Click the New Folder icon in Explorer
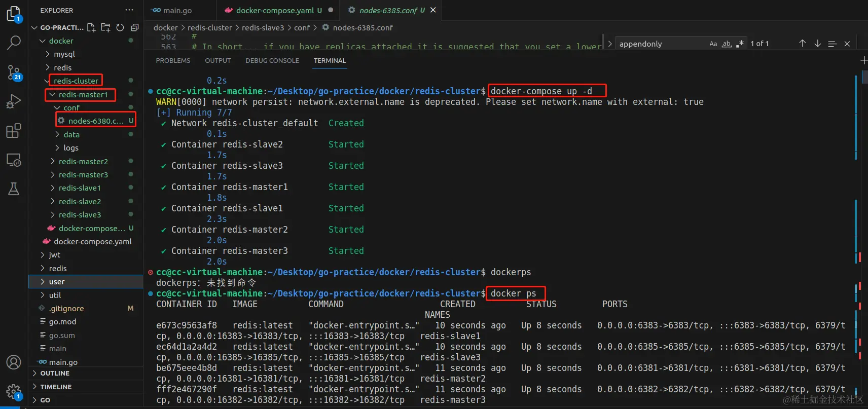This screenshot has height=409, width=868. (105, 27)
